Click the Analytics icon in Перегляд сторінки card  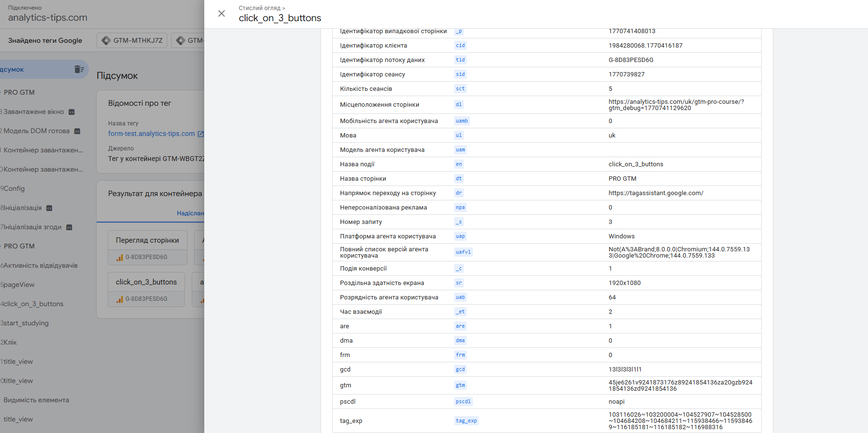tap(120, 258)
